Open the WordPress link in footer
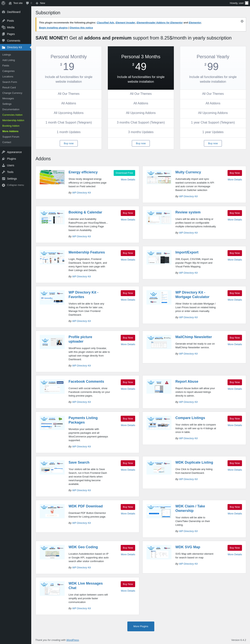The height and width of the screenshot is (644, 250). click(72, 640)
